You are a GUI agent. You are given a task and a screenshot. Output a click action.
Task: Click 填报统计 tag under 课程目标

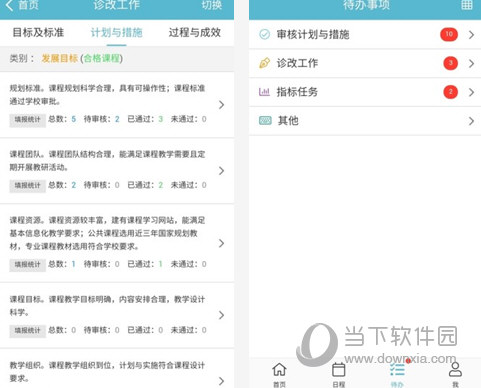[27, 331]
